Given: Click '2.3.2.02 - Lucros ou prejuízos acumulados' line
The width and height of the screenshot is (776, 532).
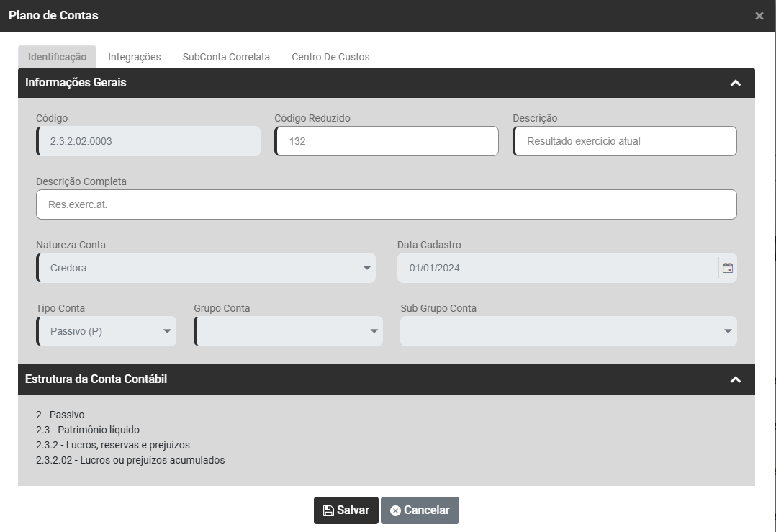Looking at the screenshot, I should point(130,460).
